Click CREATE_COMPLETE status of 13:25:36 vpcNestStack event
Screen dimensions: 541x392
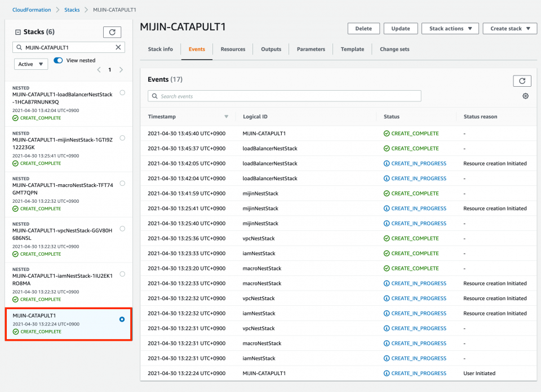point(415,238)
